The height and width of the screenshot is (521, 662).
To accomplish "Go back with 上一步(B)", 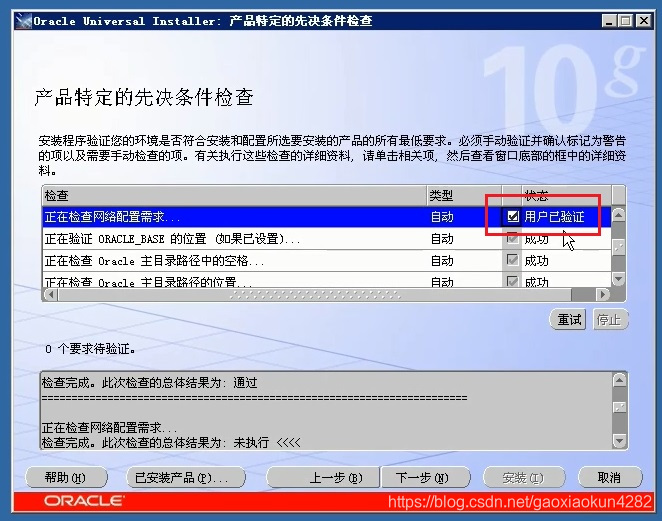I will click(323, 478).
